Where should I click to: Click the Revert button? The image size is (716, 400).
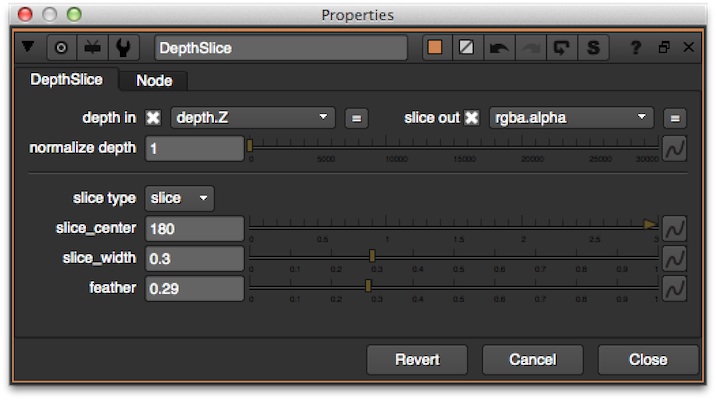coord(417,360)
